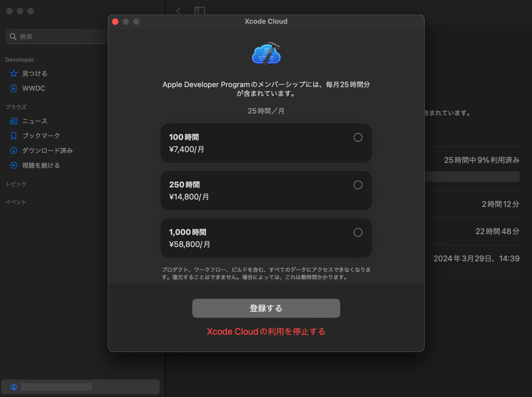Image resolution: width=532 pixels, height=397 pixels.
Task: Open WWDC in the sidebar
Action: click(x=33, y=88)
